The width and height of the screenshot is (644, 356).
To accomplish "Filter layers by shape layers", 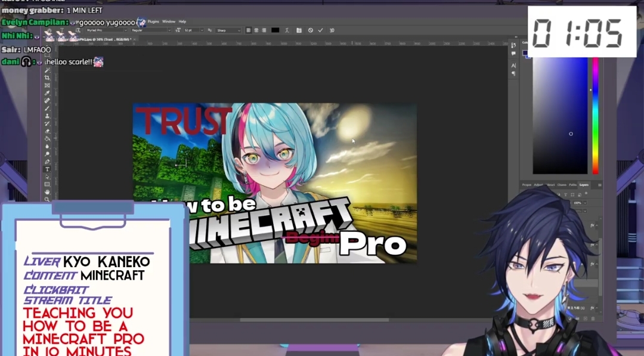I will [x=572, y=194].
